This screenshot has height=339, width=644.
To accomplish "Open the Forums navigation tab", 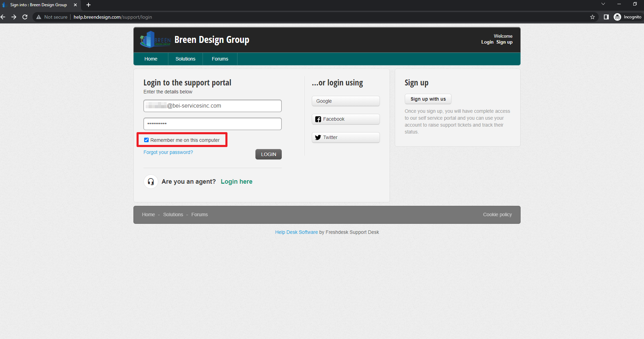I will 220,59.
